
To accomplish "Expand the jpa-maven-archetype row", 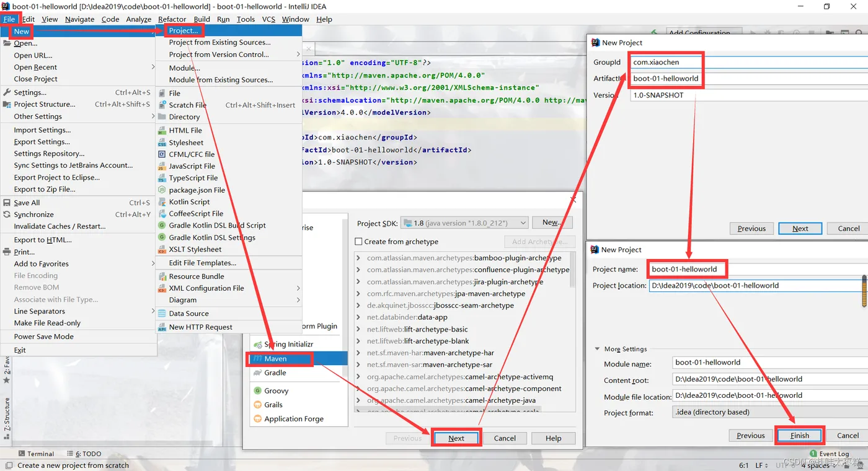I will [359, 294].
